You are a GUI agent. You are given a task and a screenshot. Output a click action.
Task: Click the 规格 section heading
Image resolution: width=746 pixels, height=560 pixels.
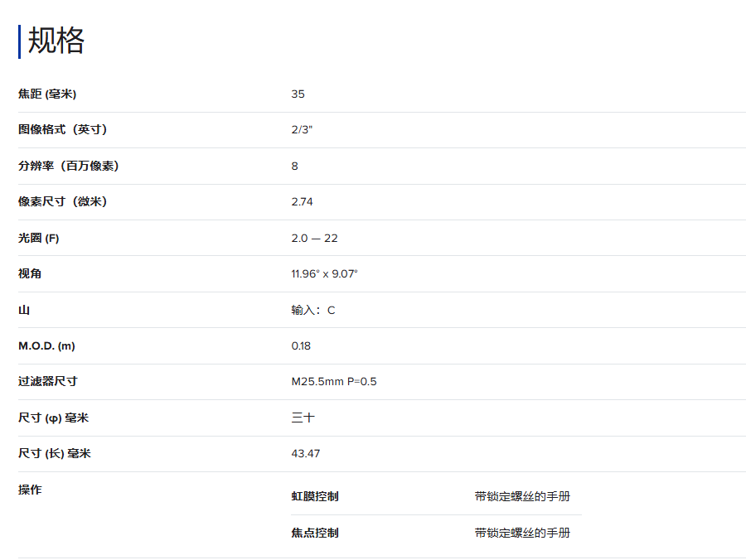pyautogui.click(x=56, y=41)
